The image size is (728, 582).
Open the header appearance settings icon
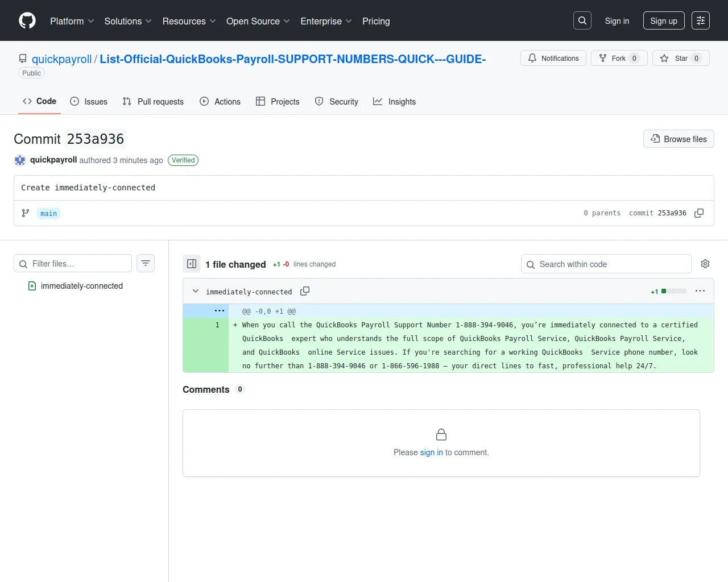pyautogui.click(x=701, y=21)
